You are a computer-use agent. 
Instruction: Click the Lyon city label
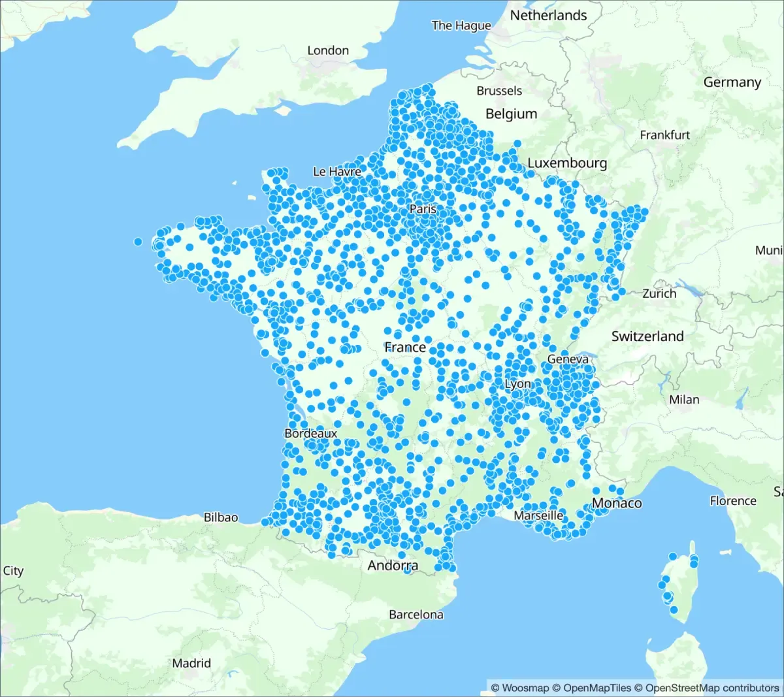click(518, 384)
